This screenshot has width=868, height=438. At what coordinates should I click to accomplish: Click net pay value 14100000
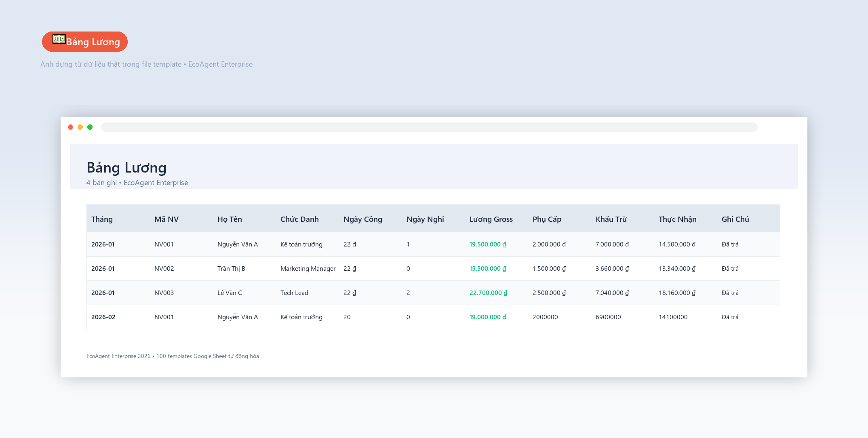tap(673, 317)
